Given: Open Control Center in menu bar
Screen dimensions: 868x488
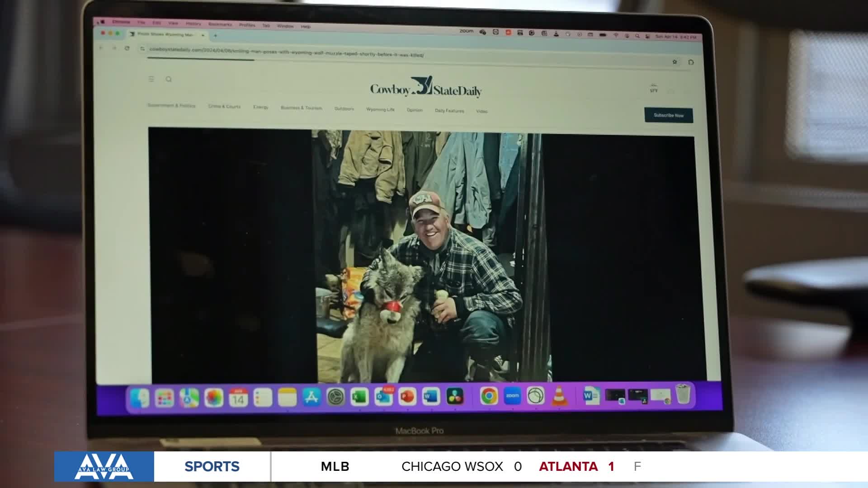Looking at the screenshot, I should [648, 36].
